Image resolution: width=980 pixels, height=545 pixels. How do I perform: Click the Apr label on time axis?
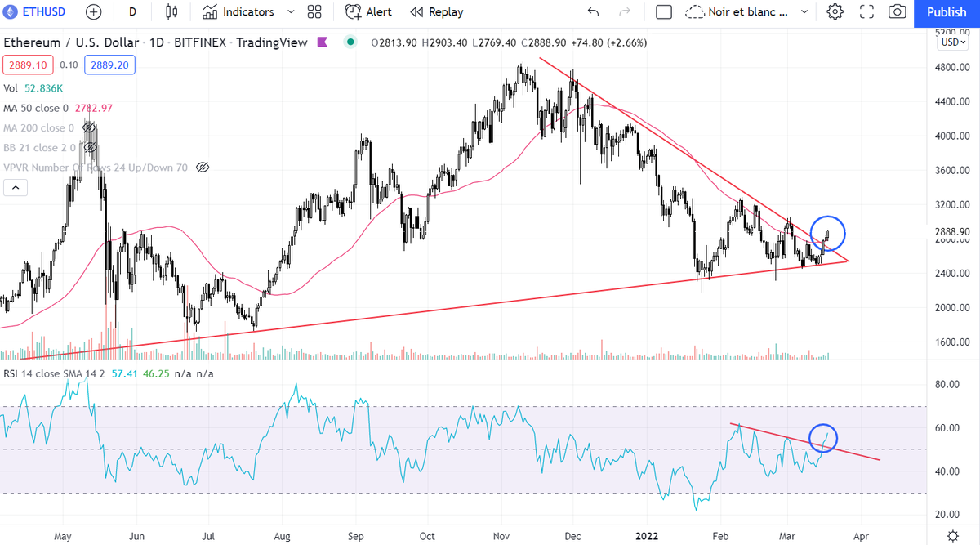[860, 536]
